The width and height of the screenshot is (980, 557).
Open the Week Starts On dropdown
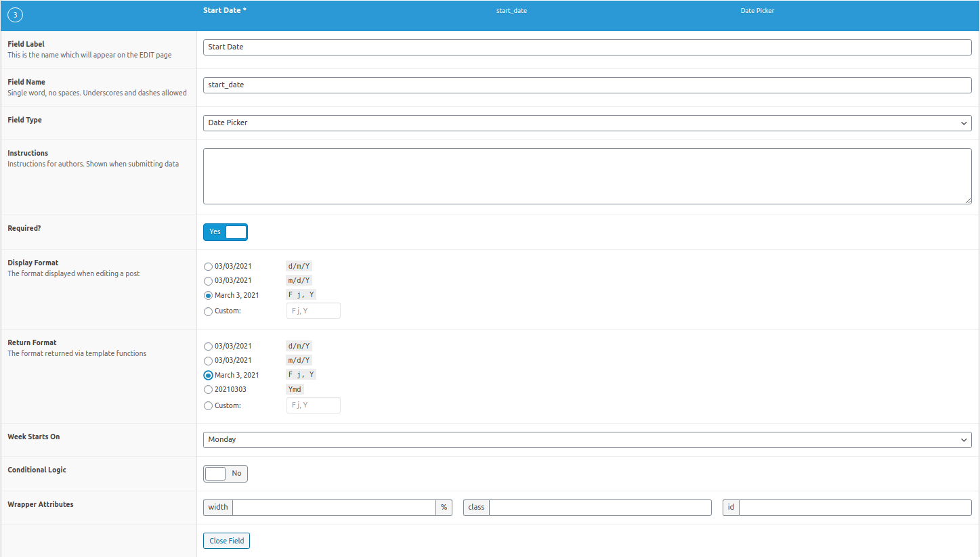[x=587, y=439]
